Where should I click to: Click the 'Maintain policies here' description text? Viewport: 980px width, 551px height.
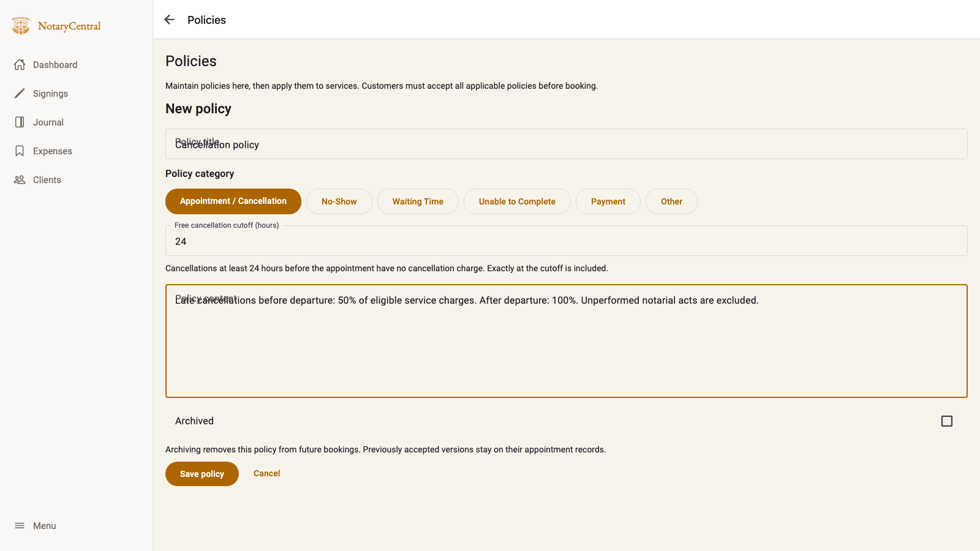382,86
